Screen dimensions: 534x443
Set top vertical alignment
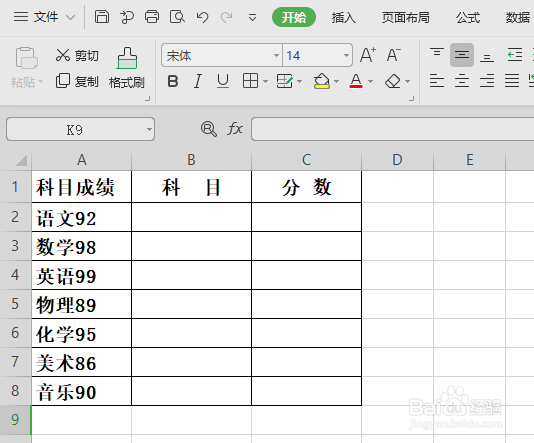pos(437,54)
